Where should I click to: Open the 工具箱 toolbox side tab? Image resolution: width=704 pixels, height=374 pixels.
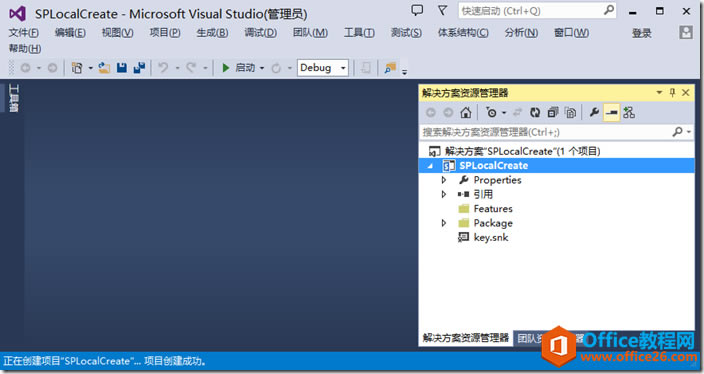pyautogui.click(x=13, y=98)
